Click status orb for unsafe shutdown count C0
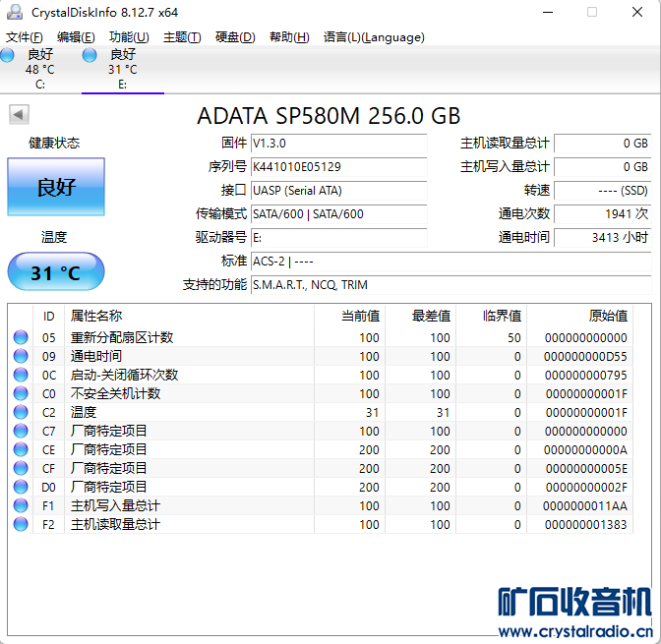Viewport: 661px width, 644px height. click(21, 393)
